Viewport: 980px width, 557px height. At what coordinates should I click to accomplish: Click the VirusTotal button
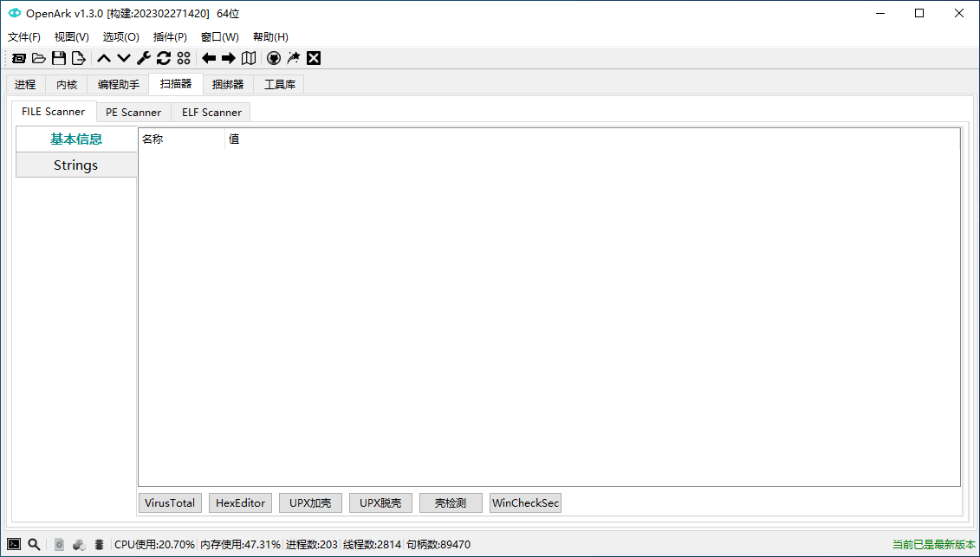(x=170, y=502)
